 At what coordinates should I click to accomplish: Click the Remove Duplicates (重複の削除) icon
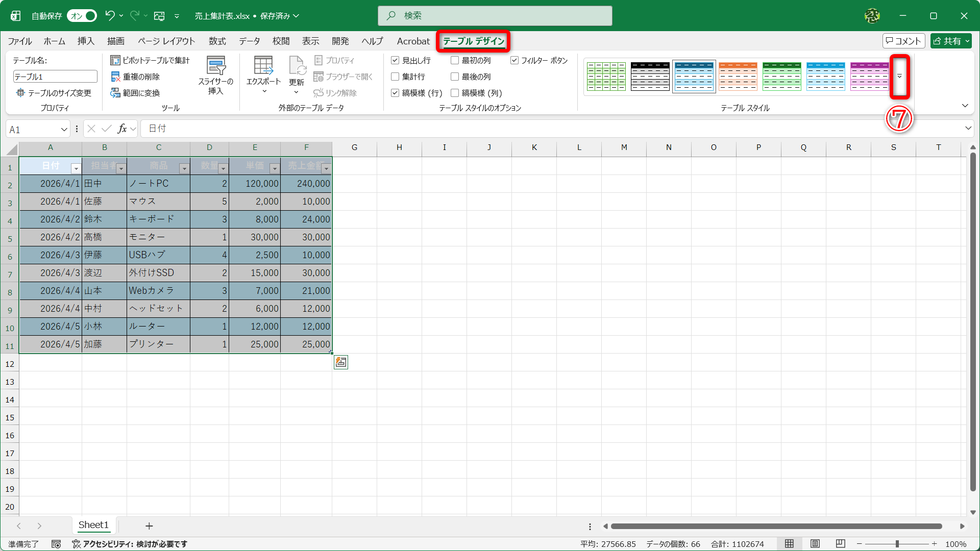pyautogui.click(x=115, y=77)
